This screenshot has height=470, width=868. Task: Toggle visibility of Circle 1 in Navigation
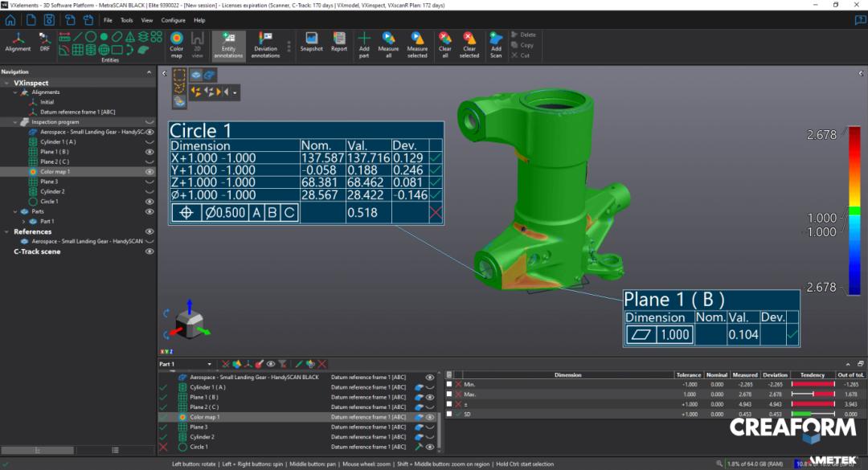[149, 202]
